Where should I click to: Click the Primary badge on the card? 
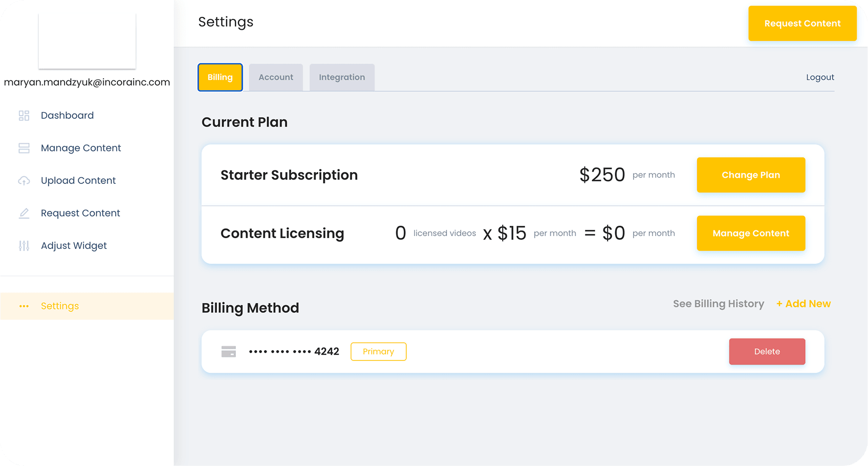(378, 352)
